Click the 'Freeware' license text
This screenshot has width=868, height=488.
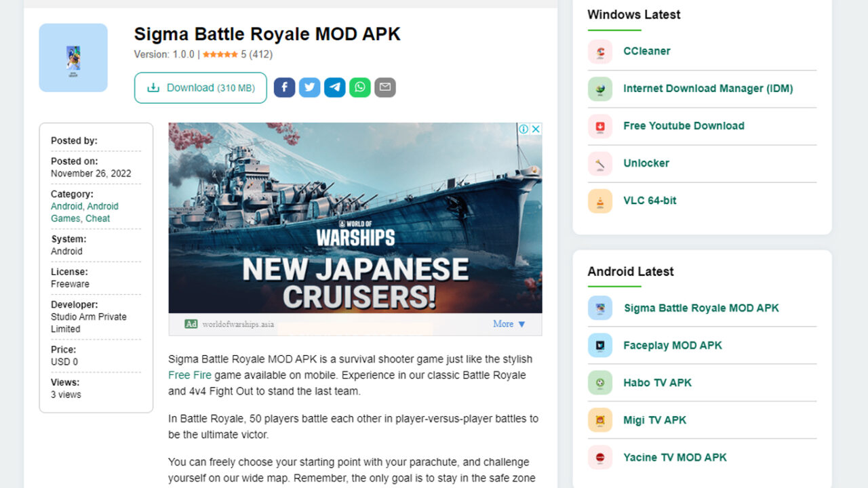coord(70,284)
